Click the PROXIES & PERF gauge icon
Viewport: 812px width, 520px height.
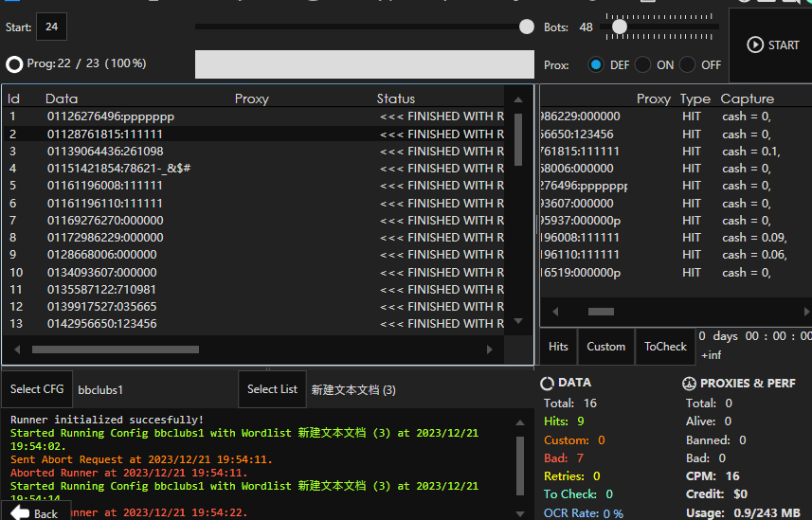coord(689,384)
